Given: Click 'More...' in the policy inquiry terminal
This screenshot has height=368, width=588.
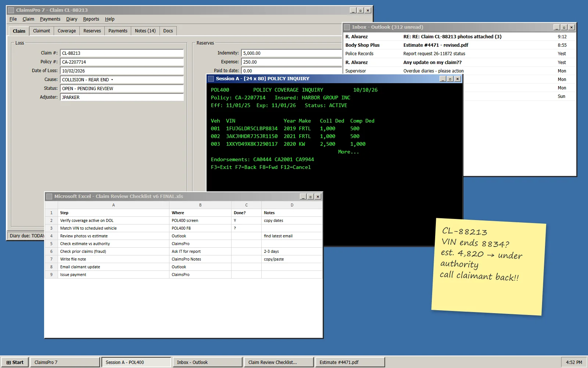Looking at the screenshot, I should tap(348, 152).
